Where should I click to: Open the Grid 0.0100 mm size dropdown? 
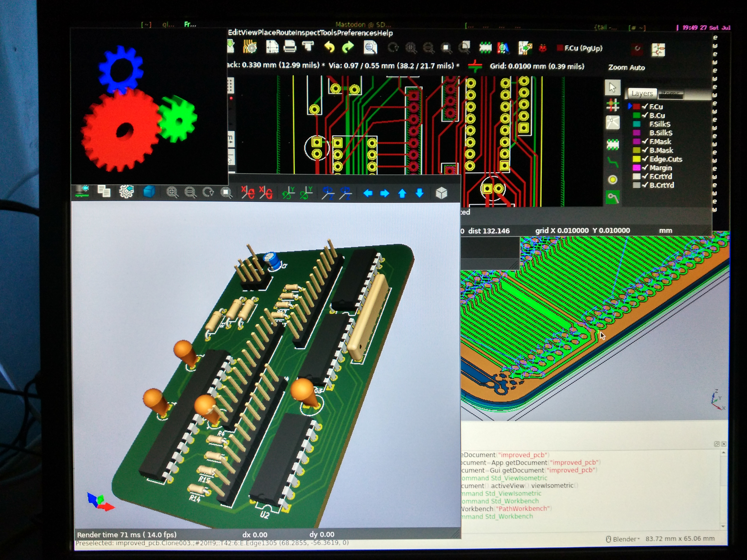(537, 66)
